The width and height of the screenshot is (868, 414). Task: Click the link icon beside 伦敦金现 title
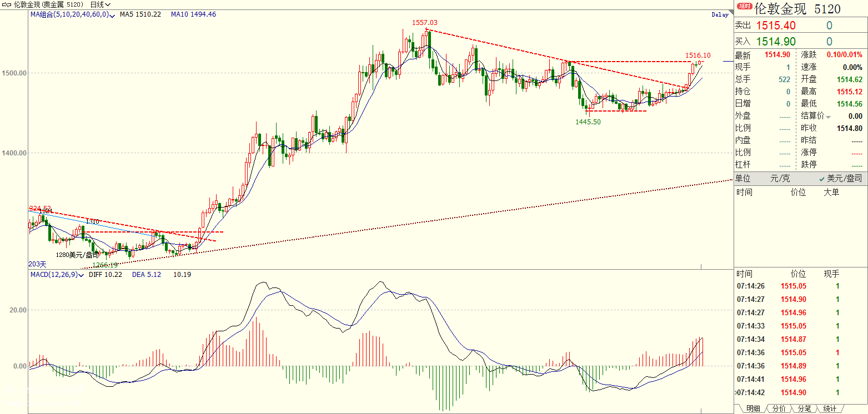tap(6, 4)
